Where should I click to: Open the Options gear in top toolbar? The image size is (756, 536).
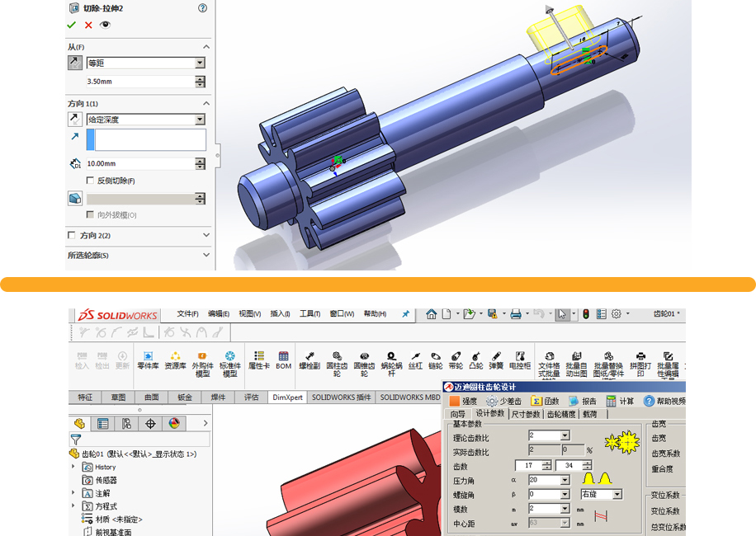[x=617, y=314]
